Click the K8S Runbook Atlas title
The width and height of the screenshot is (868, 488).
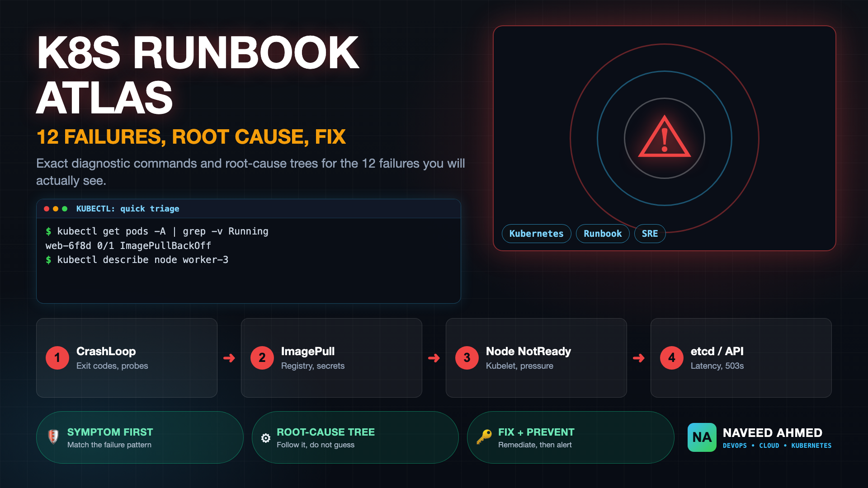[198, 75]
